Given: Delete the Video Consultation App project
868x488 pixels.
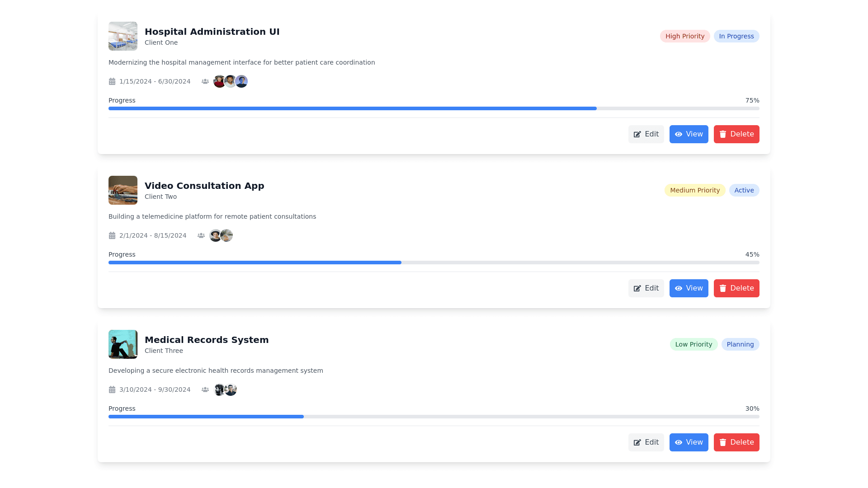Looking at the screenshot, I should click(736, 288).
